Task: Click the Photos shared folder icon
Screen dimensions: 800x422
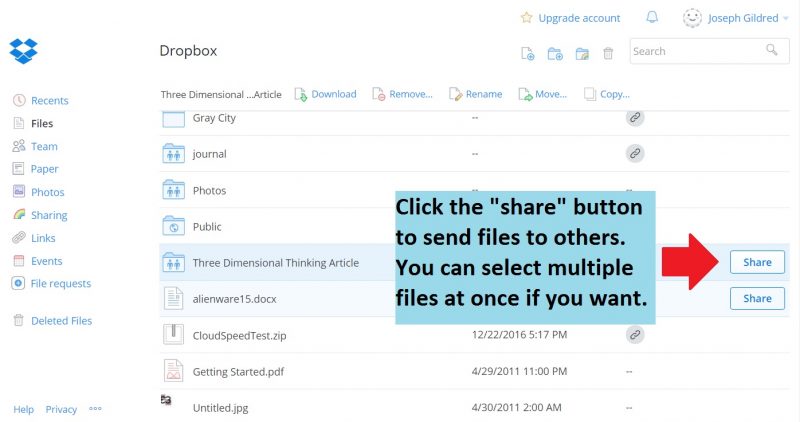Action: tap(173, 190)
